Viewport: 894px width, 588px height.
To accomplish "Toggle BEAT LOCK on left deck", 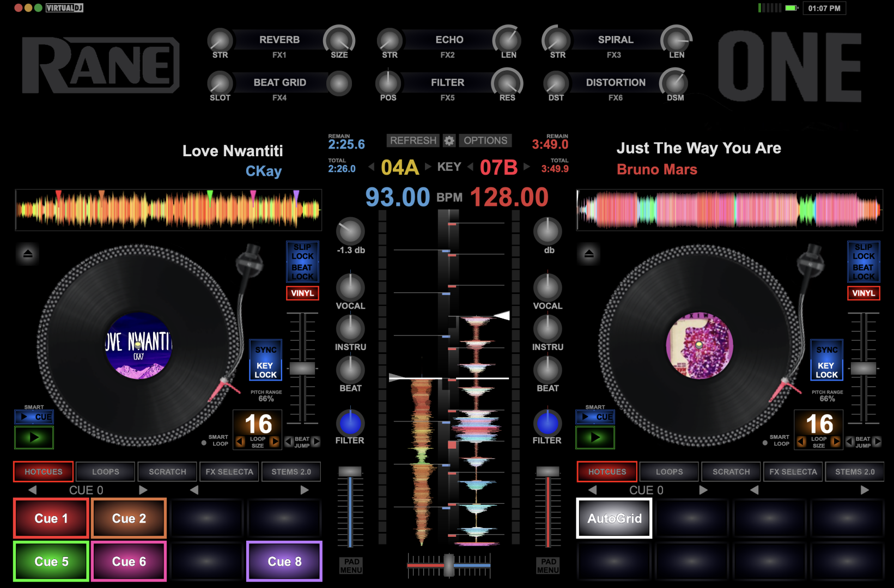I will point(302,272).
